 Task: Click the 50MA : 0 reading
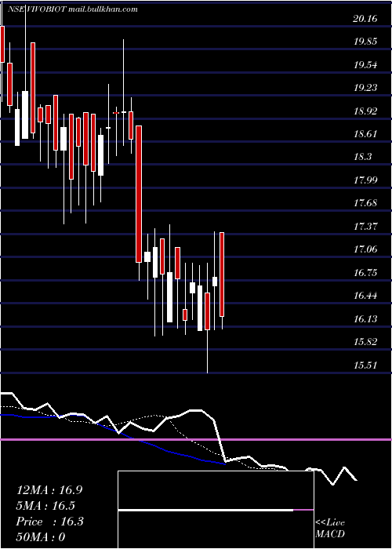[41, 537]
